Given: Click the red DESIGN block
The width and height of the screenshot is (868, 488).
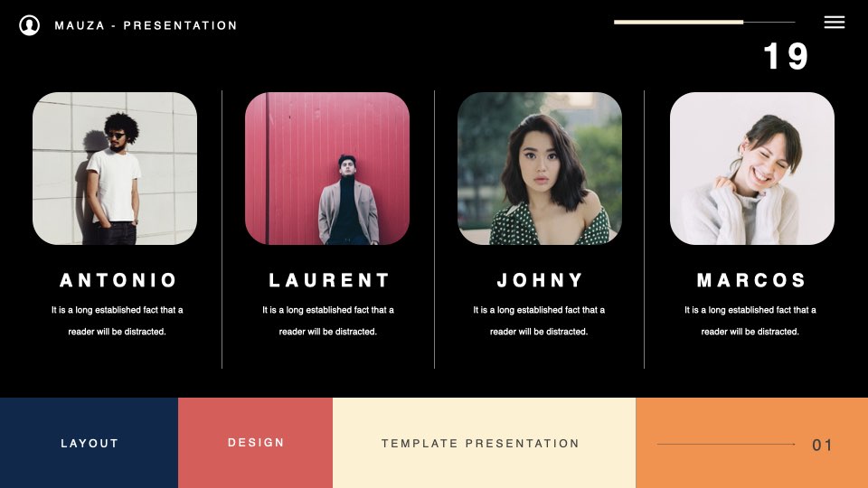Looking at the screenshot, I should point(255,443).
